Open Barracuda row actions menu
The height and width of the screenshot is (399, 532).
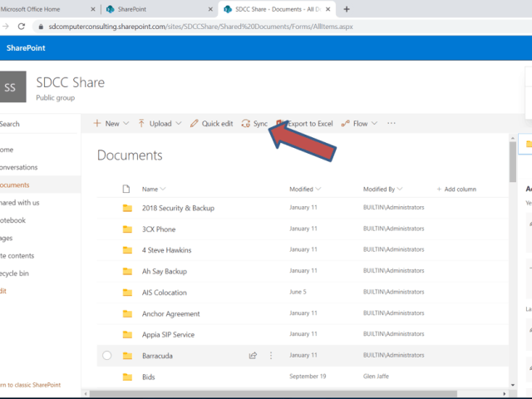tap(271, 356)
